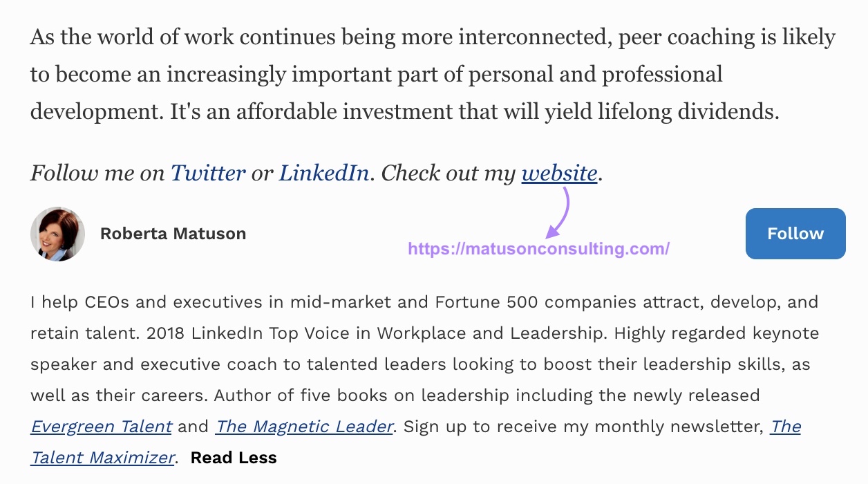
Task: Open The Magnetic Leader book link
Action: coord(303,427)
